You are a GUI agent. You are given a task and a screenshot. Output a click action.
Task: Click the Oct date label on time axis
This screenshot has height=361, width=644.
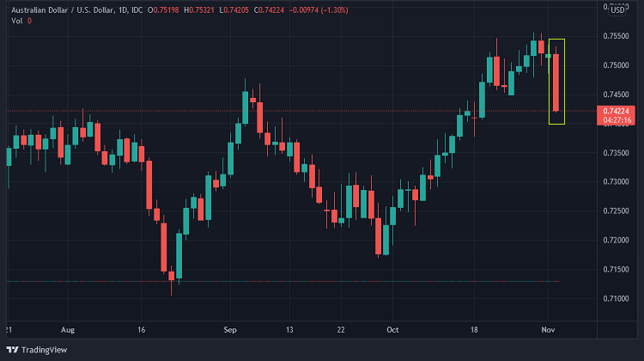click(392, 330)
